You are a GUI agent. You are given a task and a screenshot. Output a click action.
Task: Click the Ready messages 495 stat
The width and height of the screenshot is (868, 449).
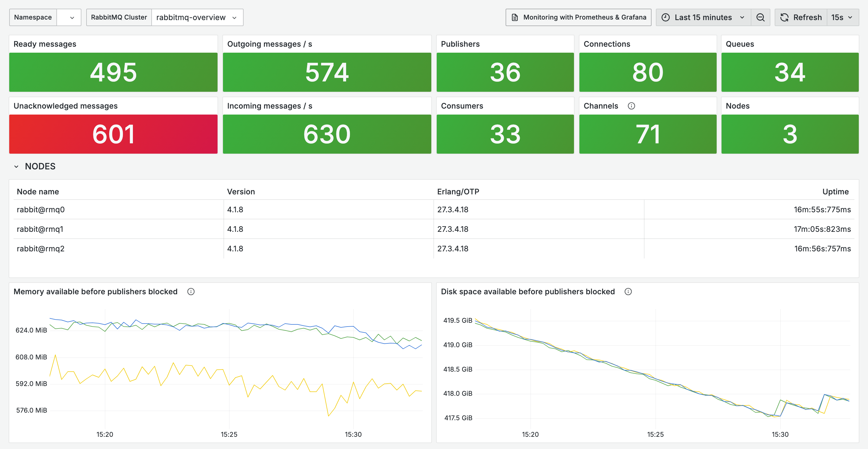[113, 72]
